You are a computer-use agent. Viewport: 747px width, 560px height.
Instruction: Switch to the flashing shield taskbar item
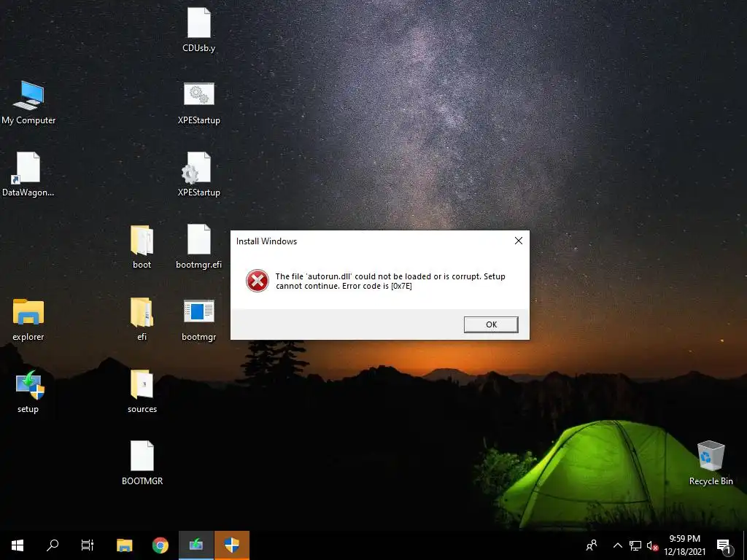tap(231, 545)
